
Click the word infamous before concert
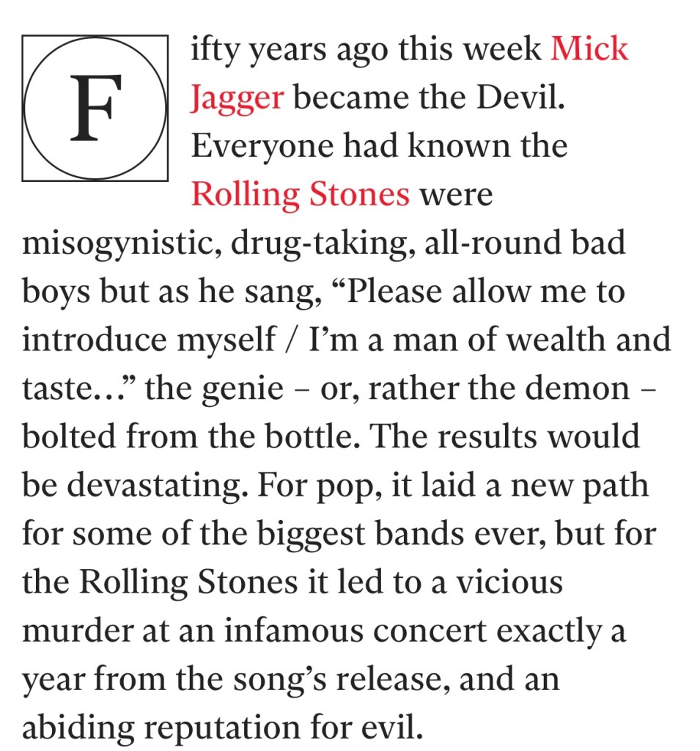click(294, 630)
